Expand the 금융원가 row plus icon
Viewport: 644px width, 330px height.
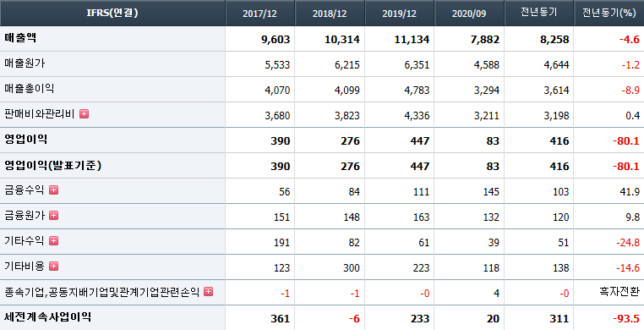point(54,215)
